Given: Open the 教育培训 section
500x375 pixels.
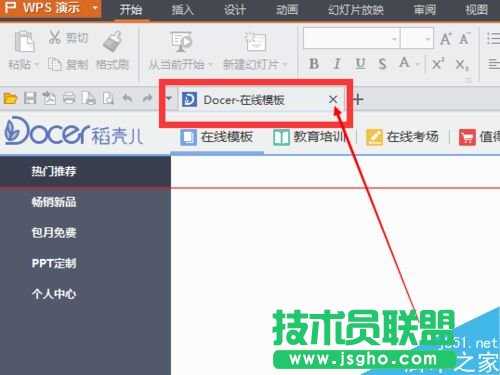Looking at the screenshot, I should pyautogui.click(x=309, y=137).
